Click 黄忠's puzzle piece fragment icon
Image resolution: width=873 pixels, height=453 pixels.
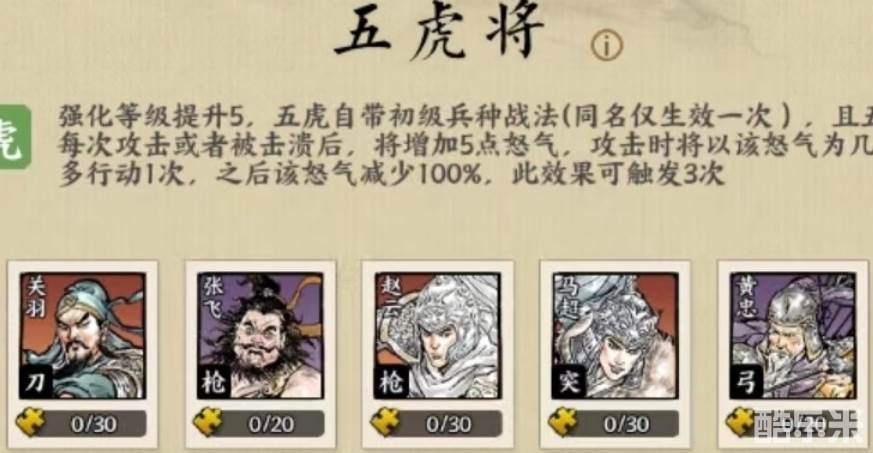pyautogui.click(x=741, y=422)
